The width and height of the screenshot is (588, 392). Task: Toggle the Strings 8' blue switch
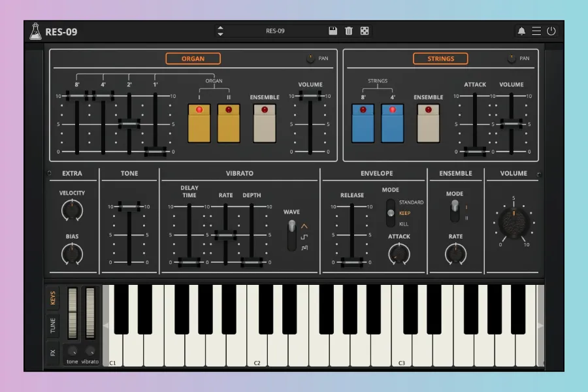[363, 123]
